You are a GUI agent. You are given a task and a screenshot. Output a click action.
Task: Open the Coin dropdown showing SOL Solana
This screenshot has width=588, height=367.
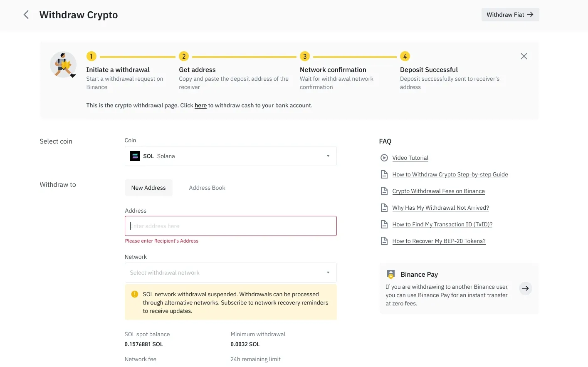pos(230,156)
